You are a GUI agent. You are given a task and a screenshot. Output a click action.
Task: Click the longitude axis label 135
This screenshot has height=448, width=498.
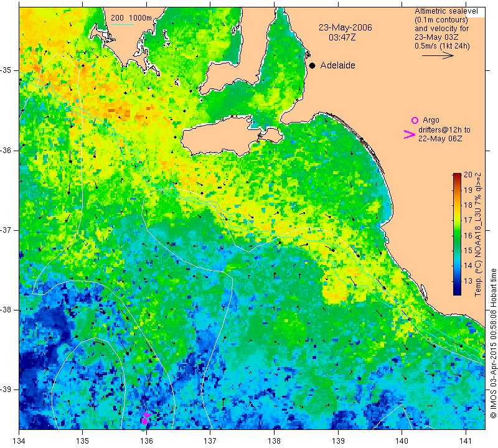pyautogui.click(x=83, y=441)
